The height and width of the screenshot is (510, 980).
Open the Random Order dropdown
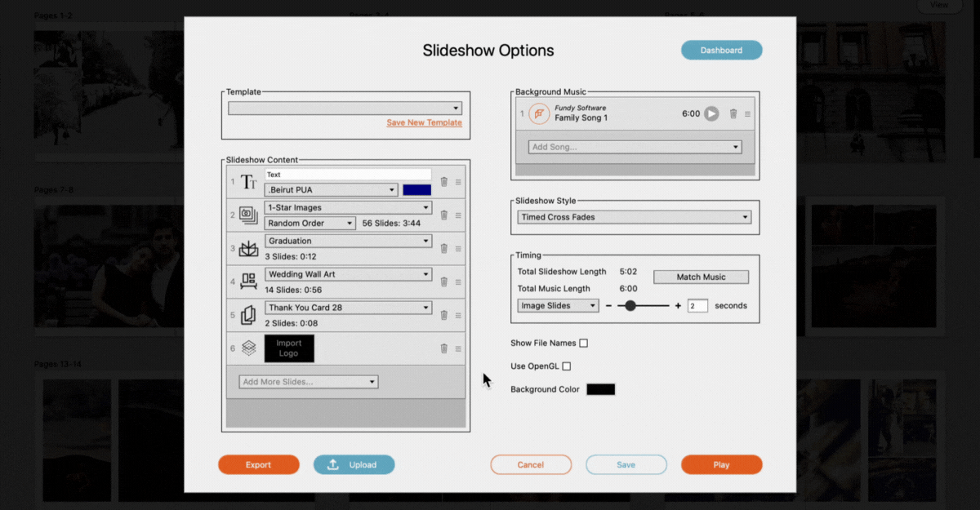310,224
